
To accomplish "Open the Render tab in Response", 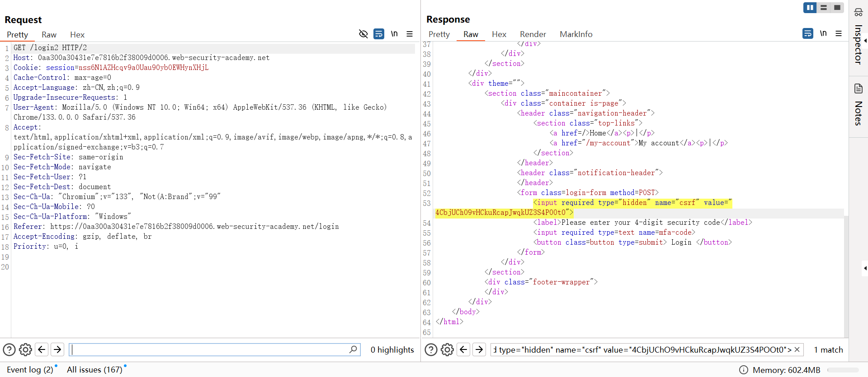I will click(533, 34).
